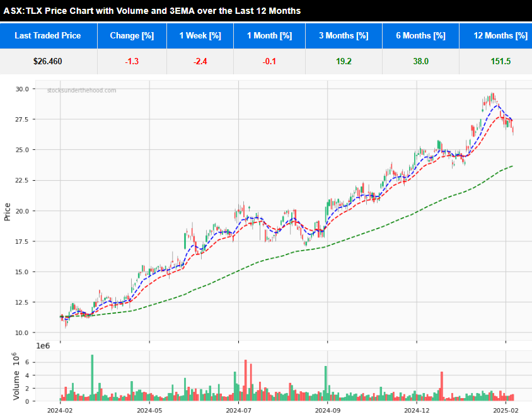532x417 pixels.
Task: Click the volume axis label 6
Action: 28,362
